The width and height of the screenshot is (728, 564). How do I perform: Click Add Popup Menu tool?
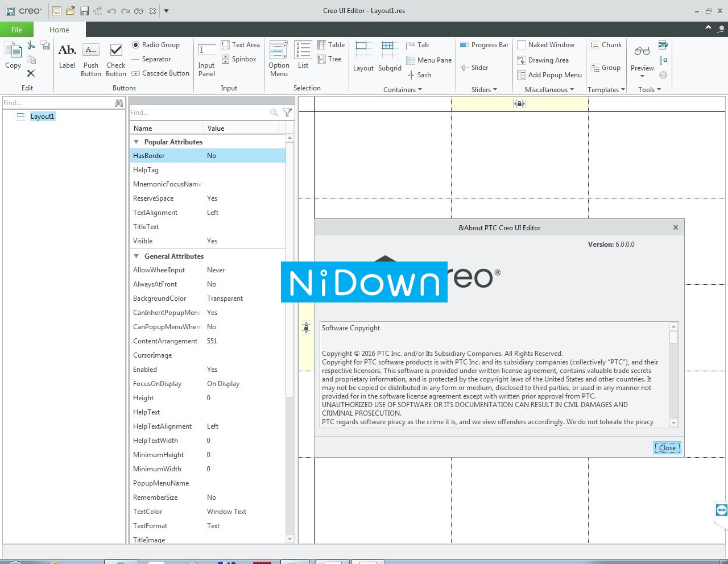(x=549, y=75)
